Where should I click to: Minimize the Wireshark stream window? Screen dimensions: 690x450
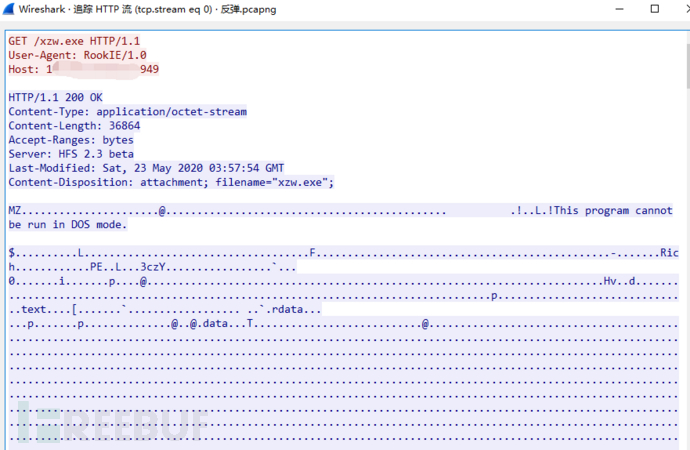[x=620, y=9]
